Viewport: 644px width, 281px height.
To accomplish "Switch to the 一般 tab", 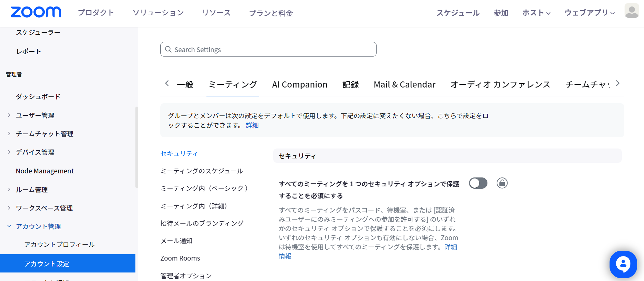I will tap(185, 84).
